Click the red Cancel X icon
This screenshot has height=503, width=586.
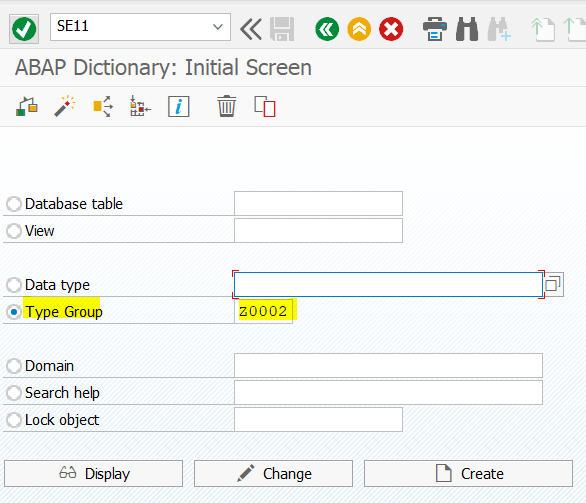[391, 29]
